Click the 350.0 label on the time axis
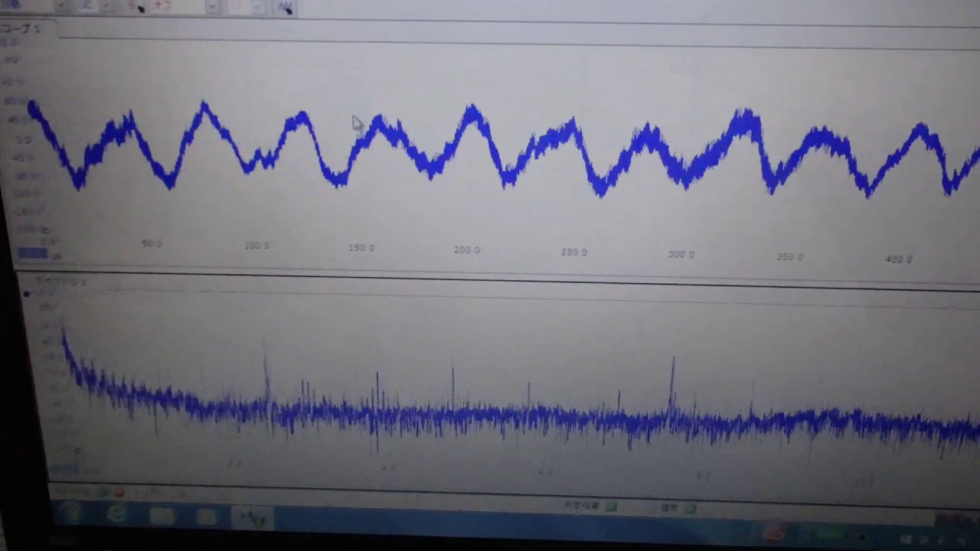The height and width of the screenshot is (551, 980). [x=789, y=257]
